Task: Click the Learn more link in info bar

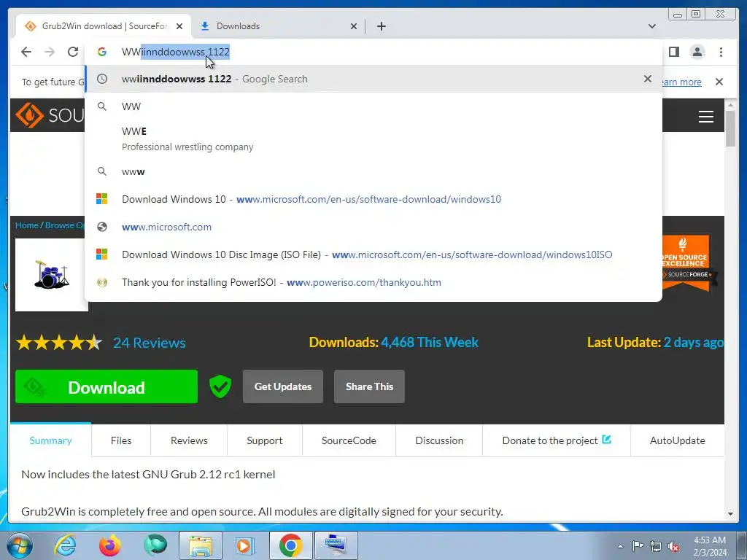Action: pyautogui.click(x=681, y=82)
